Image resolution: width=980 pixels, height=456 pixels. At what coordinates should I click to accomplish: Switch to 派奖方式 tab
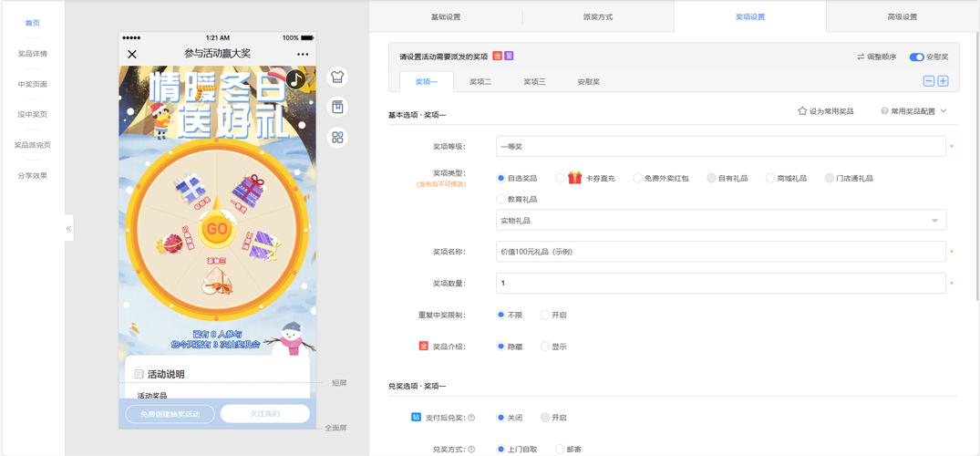(x=598, y=17)
